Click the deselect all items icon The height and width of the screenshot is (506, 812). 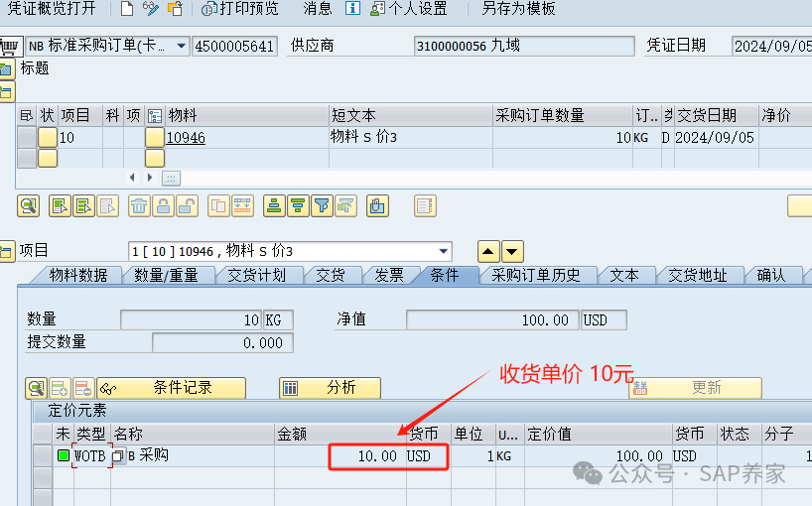pos(83,206)
